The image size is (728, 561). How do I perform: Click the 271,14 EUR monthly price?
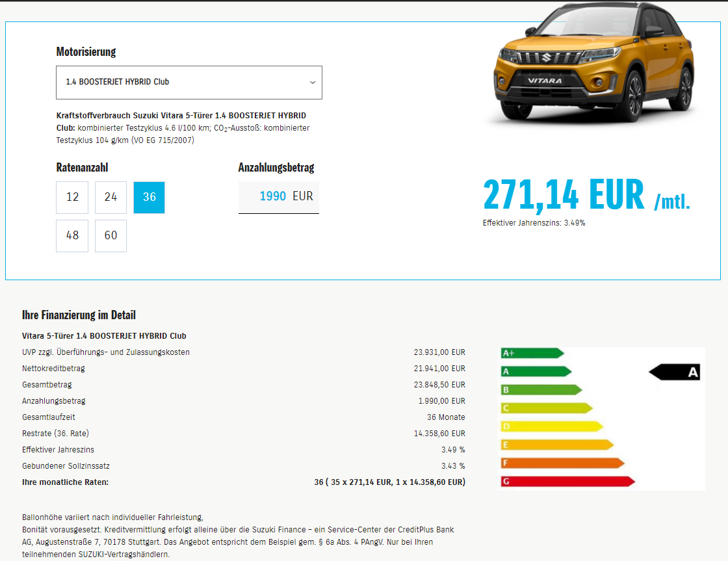click(x=586, y=195)
